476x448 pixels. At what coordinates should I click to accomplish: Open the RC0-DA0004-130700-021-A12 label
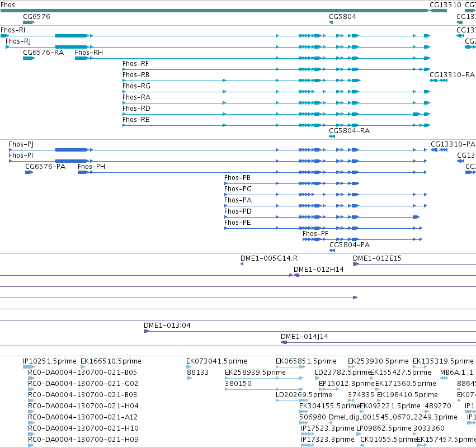coord(83,417)
